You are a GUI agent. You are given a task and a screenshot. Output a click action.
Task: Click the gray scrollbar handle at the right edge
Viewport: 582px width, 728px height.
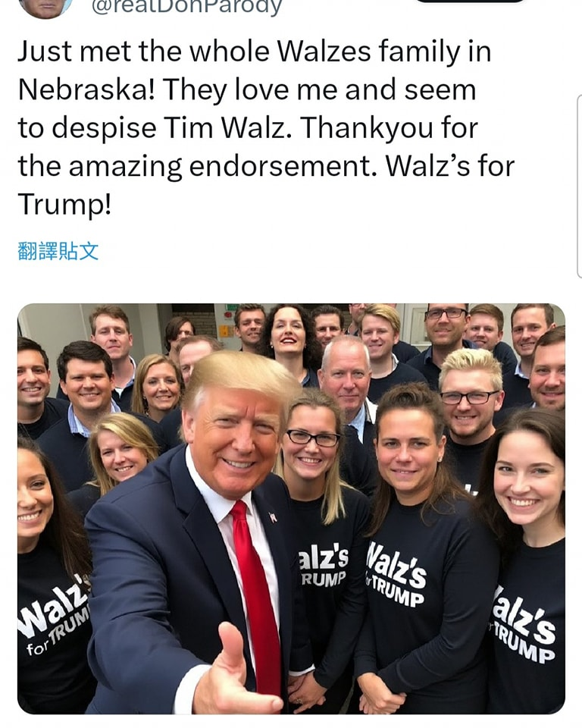579,186
